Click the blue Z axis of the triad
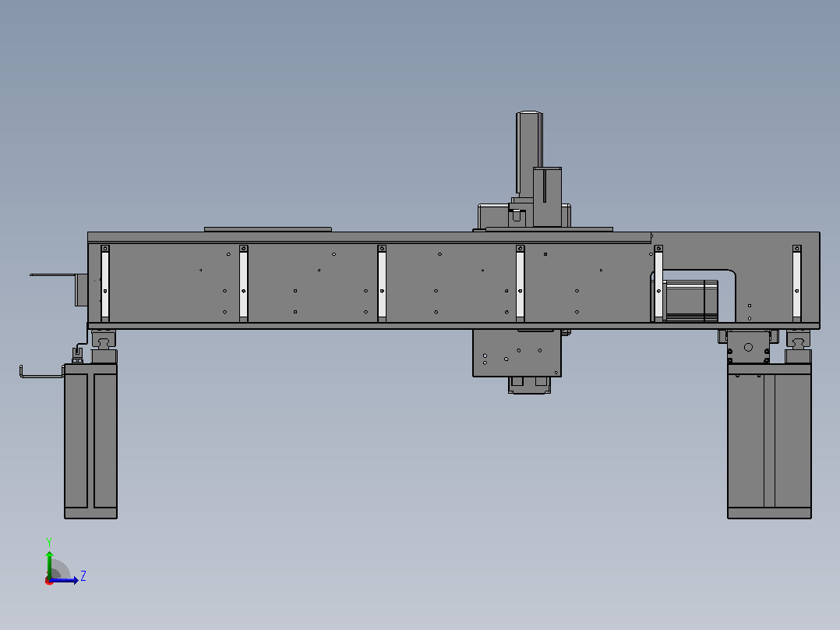840x630 pixels. 65,580
